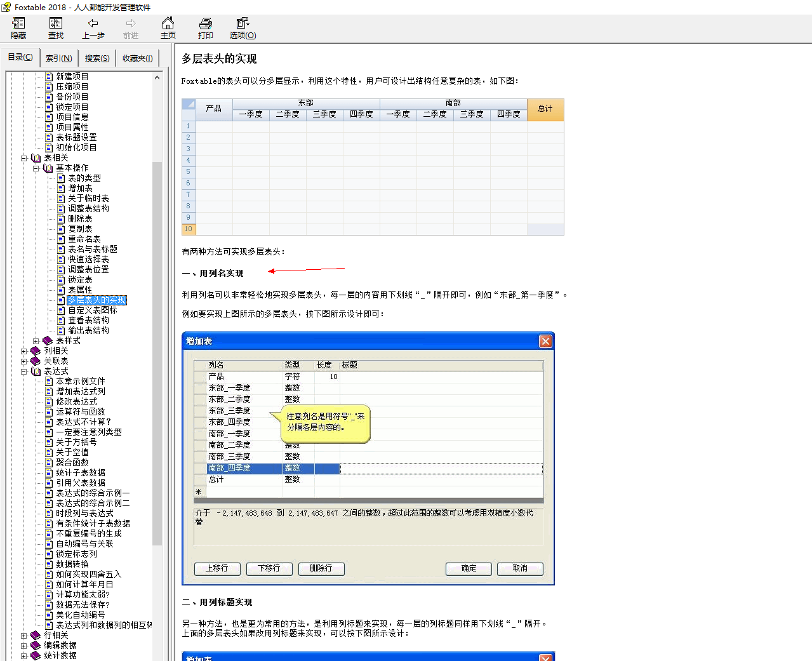Click the book icon beside 表样式

coord(48,341)
